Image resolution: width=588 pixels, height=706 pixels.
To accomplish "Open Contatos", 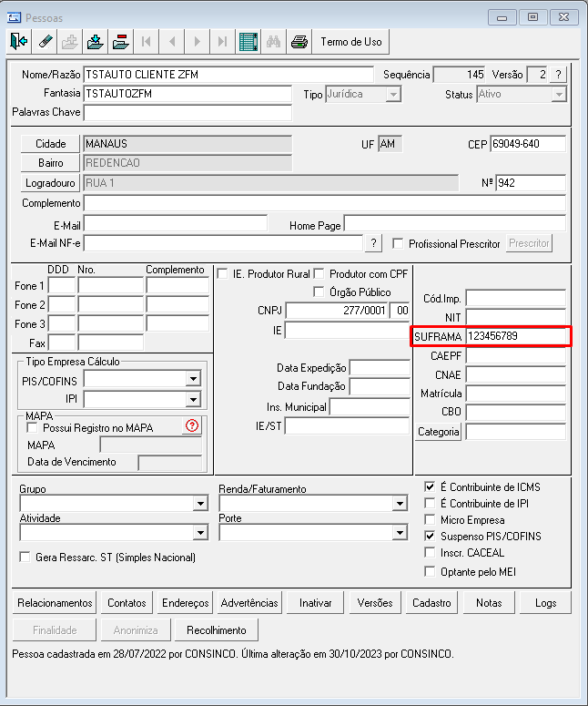I will [x=127, y=602].
